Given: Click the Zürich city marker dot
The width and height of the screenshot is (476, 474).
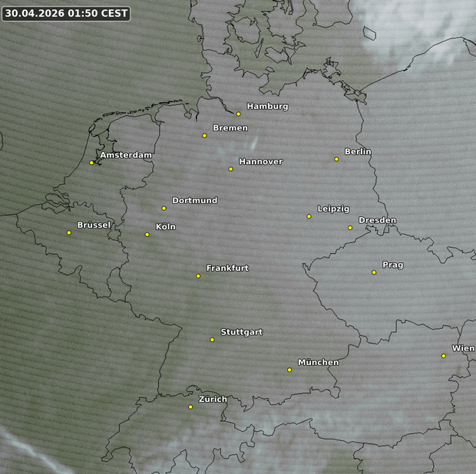Looking at the screenshot, I should point(190,407).
